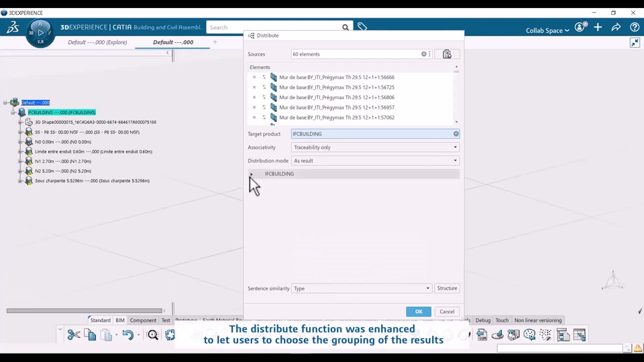Image resolution: width=644 pixels, height=362 pixels.
Task: Expand the N1 2.70m tree node
Action: click(19, 162)
